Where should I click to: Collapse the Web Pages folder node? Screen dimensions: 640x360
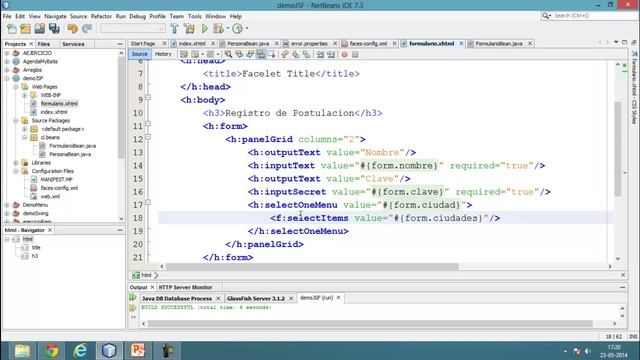coord(16,87)
